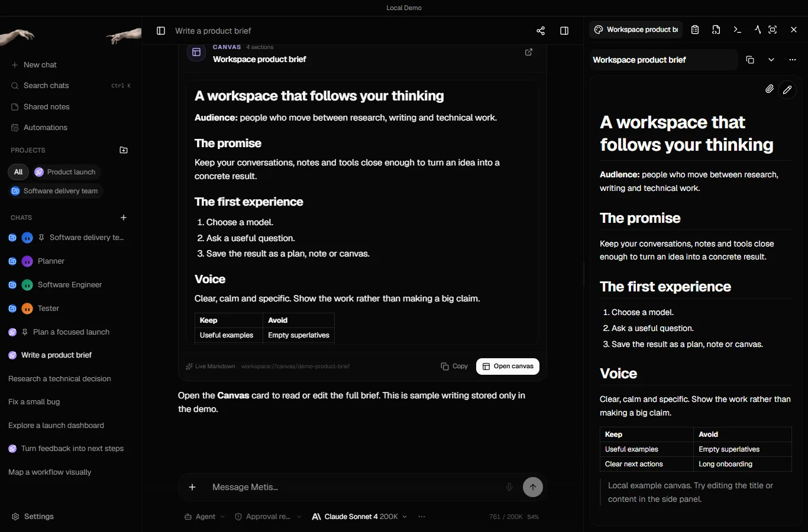Viewport: 808px width, 532px height.
Task: Open the clipboard checklist panel icon
Action: pos(695,30)
